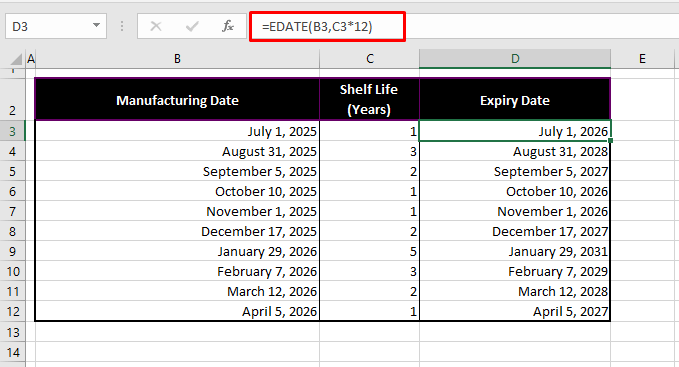Open the Insert Function fx dialog
The height and width of the screenshot is (367, 679).
click(x=227, y=26)
